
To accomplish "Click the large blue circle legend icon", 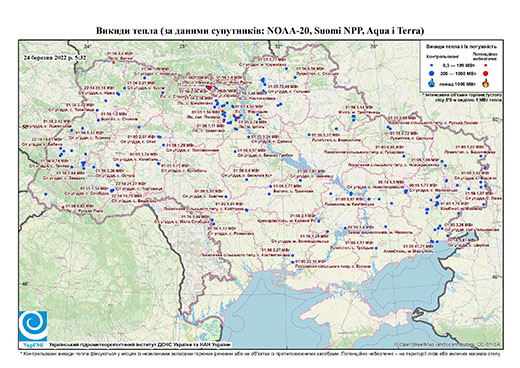I will click(431, 73).
